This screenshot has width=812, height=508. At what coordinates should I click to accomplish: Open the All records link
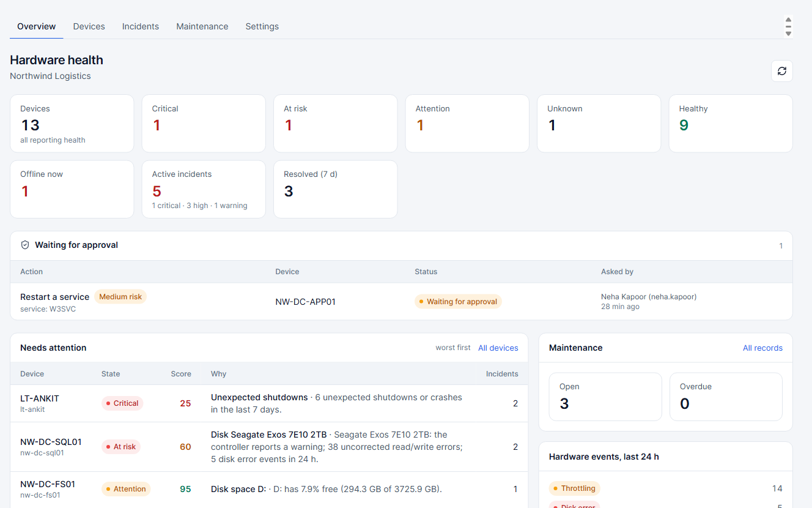point(762,348)
